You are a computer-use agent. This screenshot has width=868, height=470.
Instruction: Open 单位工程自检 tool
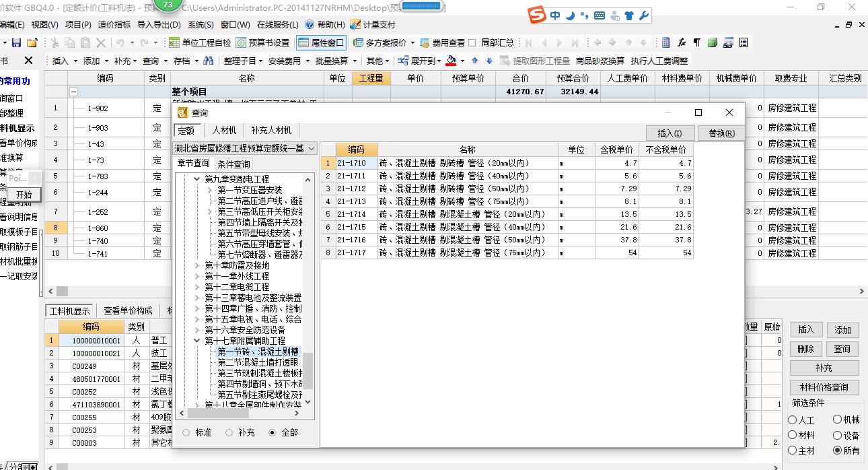coord(200,42)
